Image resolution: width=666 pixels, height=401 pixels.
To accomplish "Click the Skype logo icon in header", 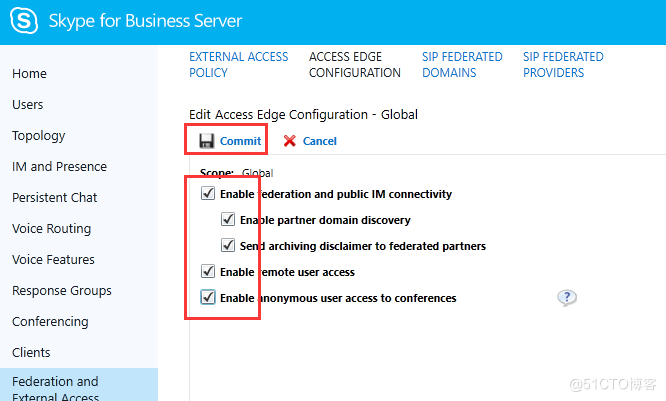I will click(x=24, y=20).
